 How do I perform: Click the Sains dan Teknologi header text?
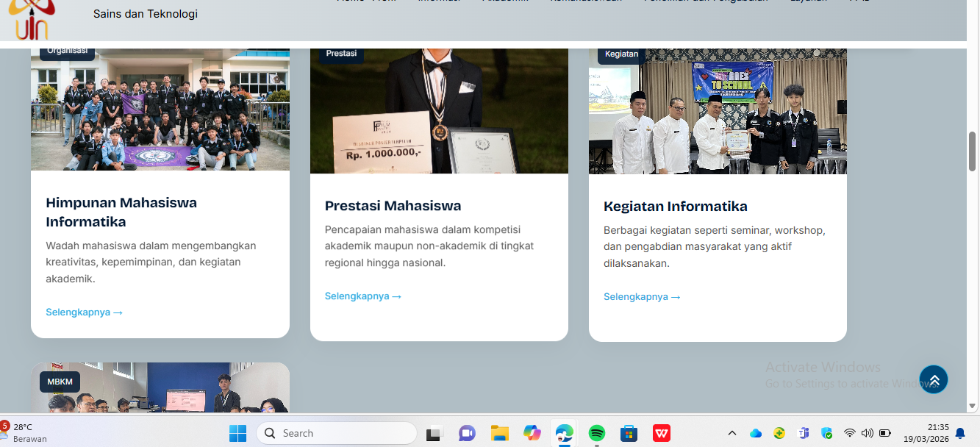146,13
